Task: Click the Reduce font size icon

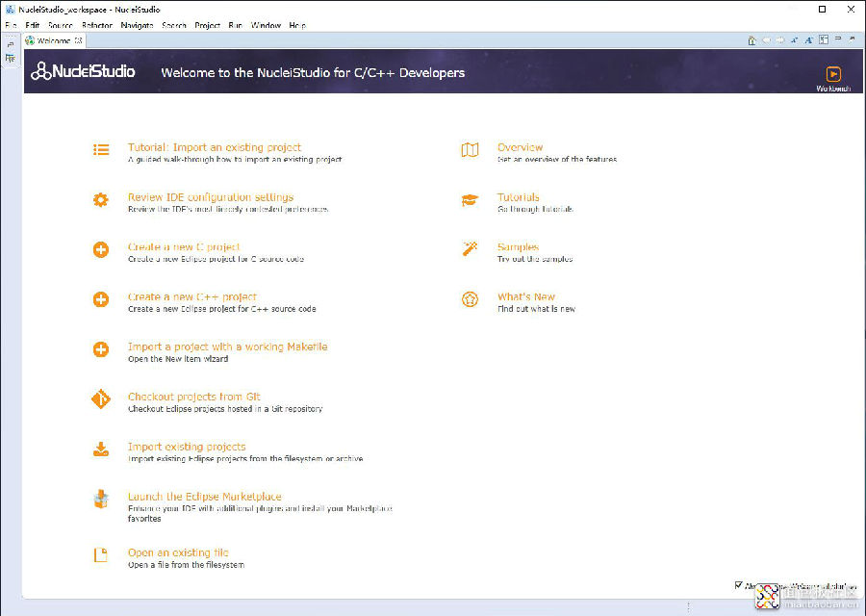Action: [x=794, y=39]
